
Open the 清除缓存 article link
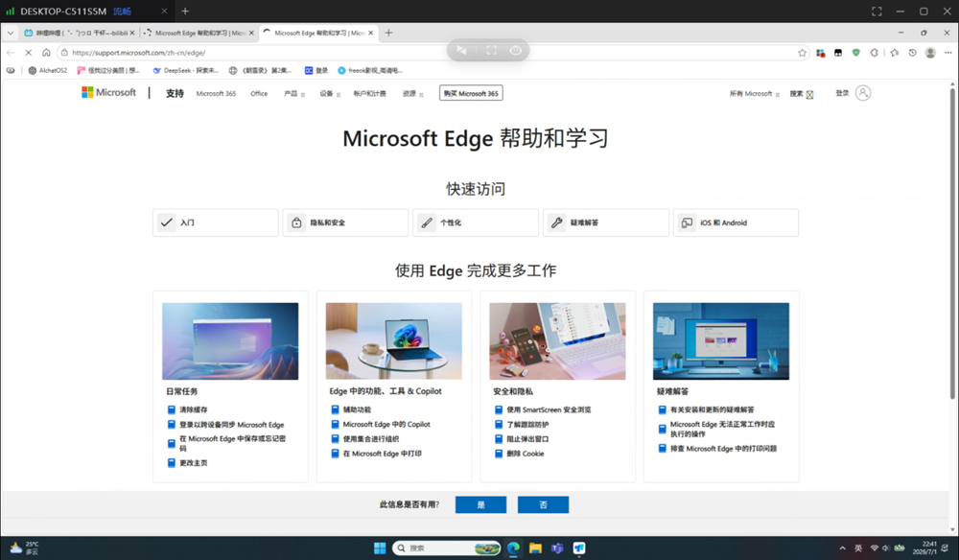click(194, 409)
